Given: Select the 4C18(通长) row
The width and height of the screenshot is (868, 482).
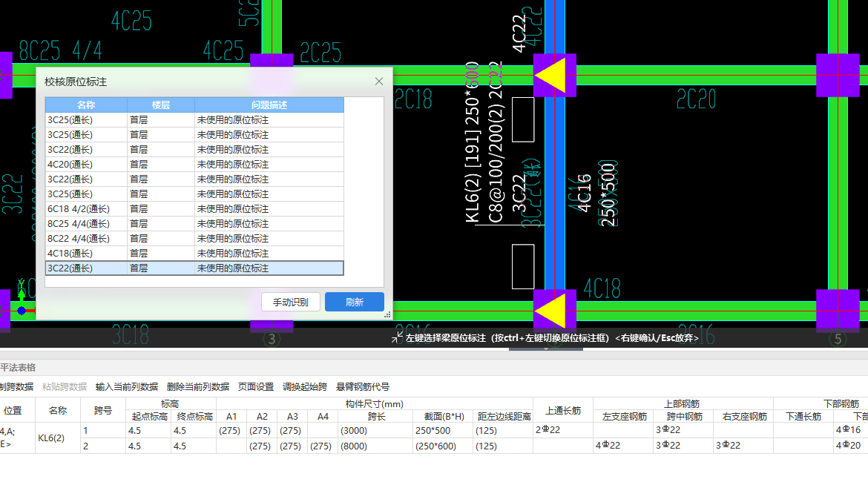Looking at the screenshot, I should click(194, 254).
